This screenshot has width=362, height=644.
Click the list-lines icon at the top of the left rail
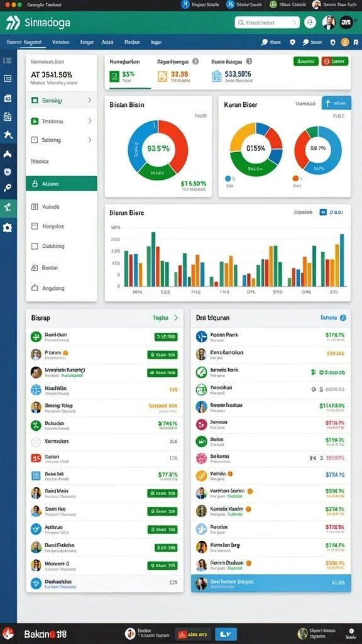click(8, 60)
